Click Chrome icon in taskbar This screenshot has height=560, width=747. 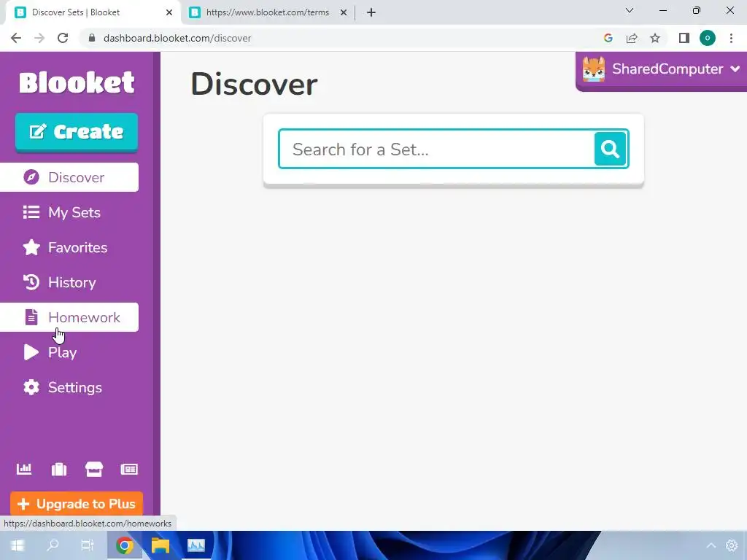tap(124, 545)
